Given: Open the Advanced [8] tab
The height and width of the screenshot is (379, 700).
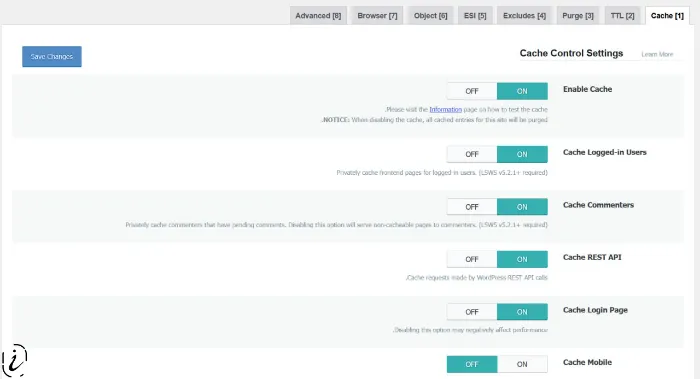Looking at the screenshot, I should [x=318, y=16].
